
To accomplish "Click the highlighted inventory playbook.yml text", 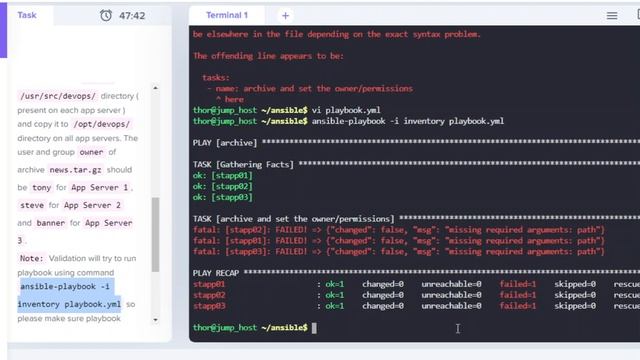I will pos(69,304).
